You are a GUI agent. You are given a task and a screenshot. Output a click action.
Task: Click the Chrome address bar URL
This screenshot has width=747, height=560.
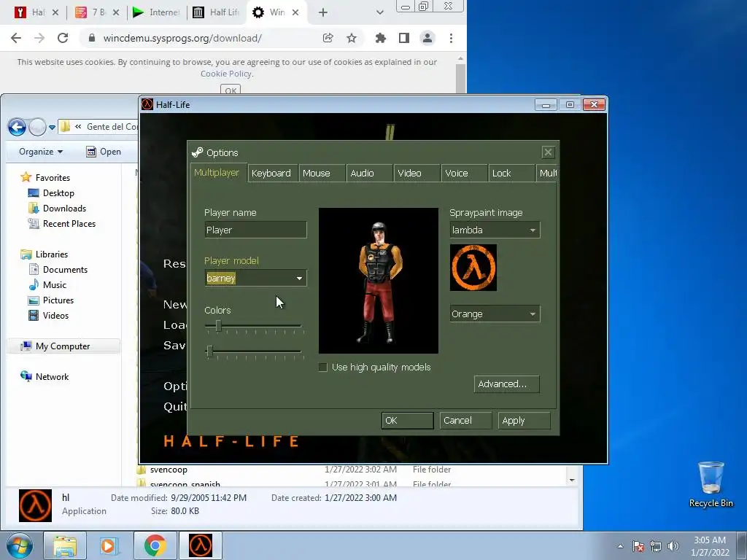click(182, 38)
